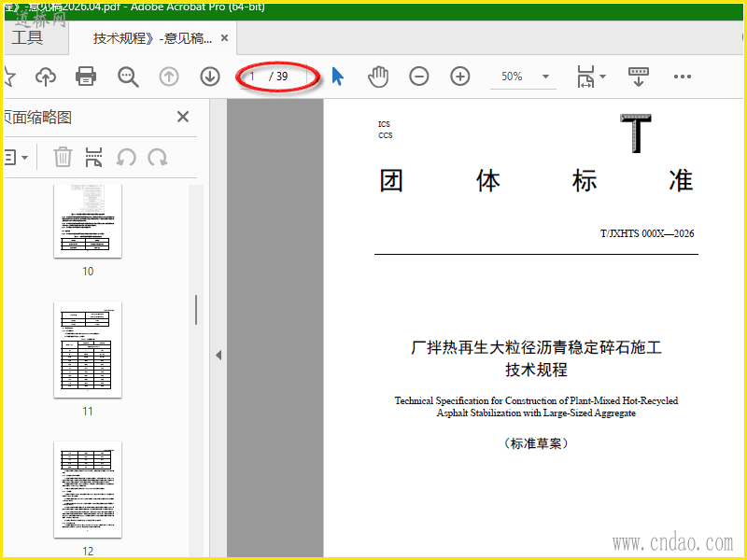Image resolution: width=747 pixels, height=560 pixels.
Task: Collapse the left navigation pane arrow
Action: [x=218, y=356]
